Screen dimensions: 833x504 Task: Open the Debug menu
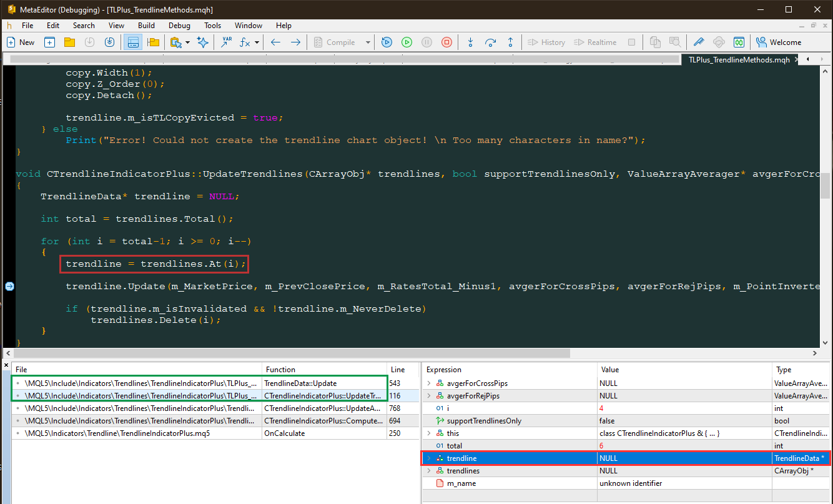click(179, 26)
